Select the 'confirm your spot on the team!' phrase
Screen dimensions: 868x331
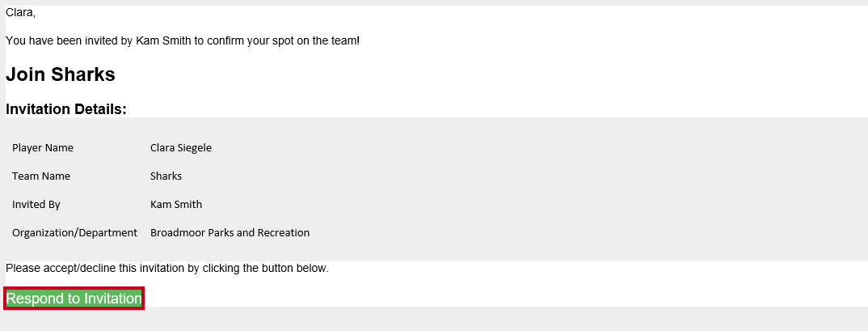coord(284,41)
